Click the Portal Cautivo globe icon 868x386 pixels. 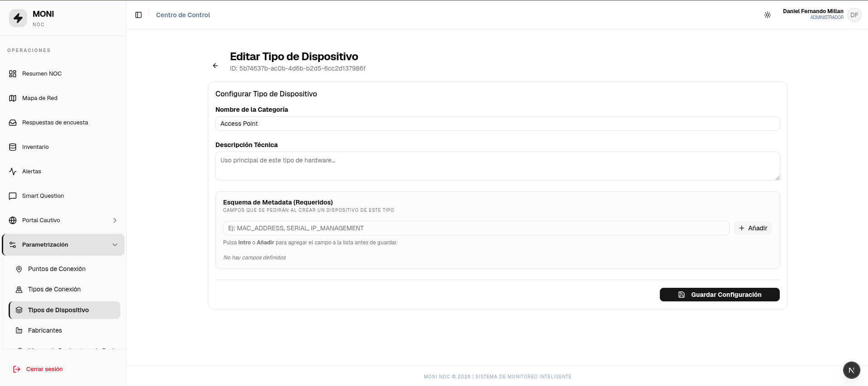[13, 220]
